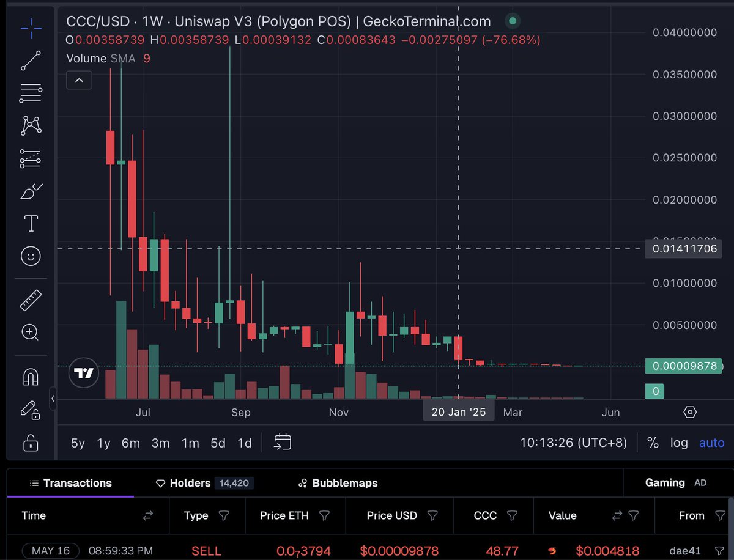Open the Gaming AD link
The image size is (734, 560).
pos(676,482)
